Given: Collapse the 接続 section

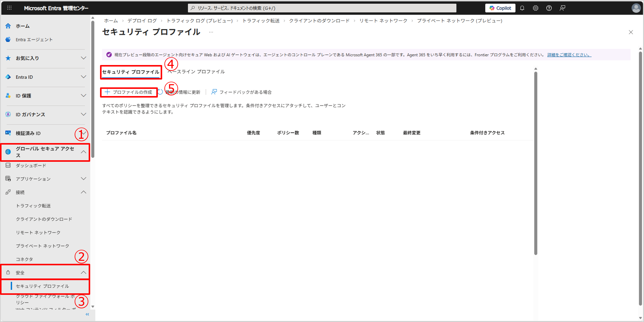Looking at the screenshot, I should (x=84, y=192).
